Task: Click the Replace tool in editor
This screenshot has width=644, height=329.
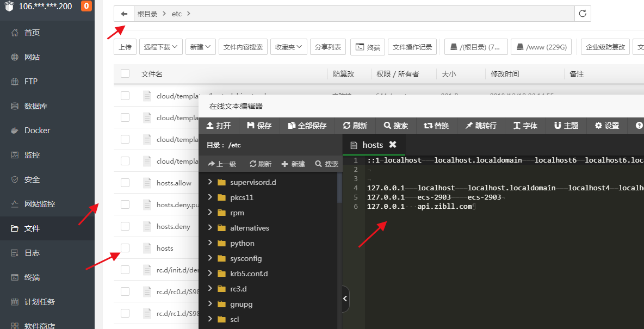Action: coord(436,126)
